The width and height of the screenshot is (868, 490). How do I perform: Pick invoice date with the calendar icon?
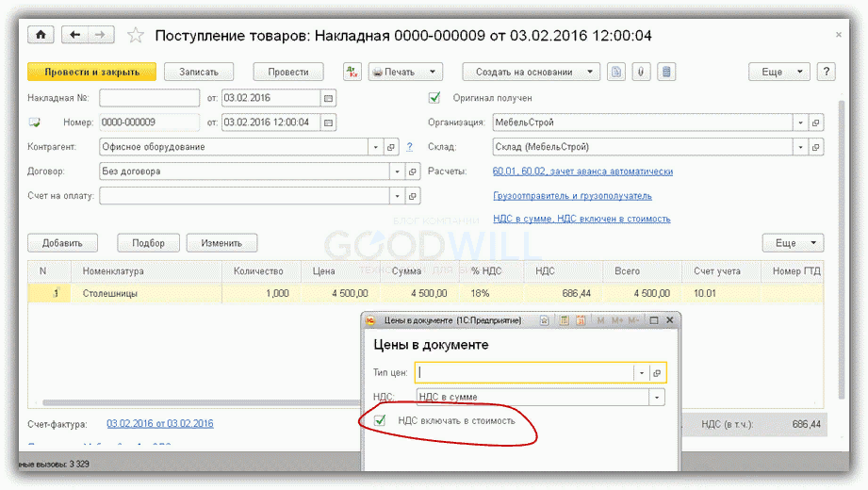[x=328, y=98]
